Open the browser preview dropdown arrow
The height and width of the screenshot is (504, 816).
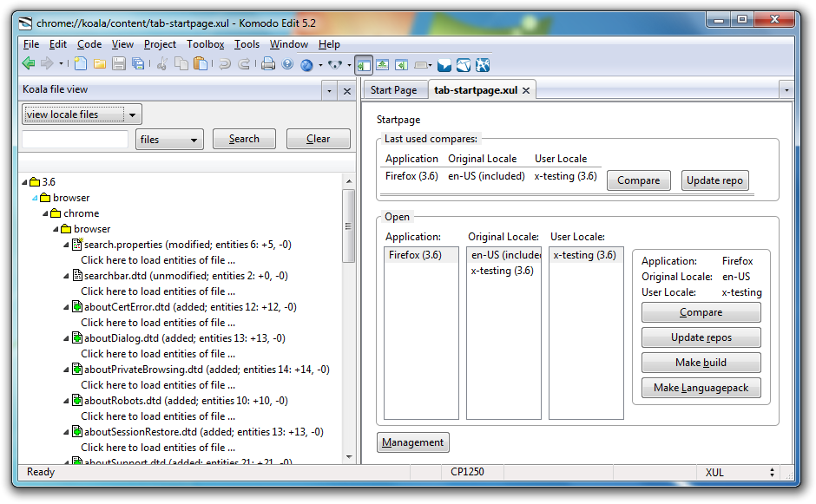320,65
